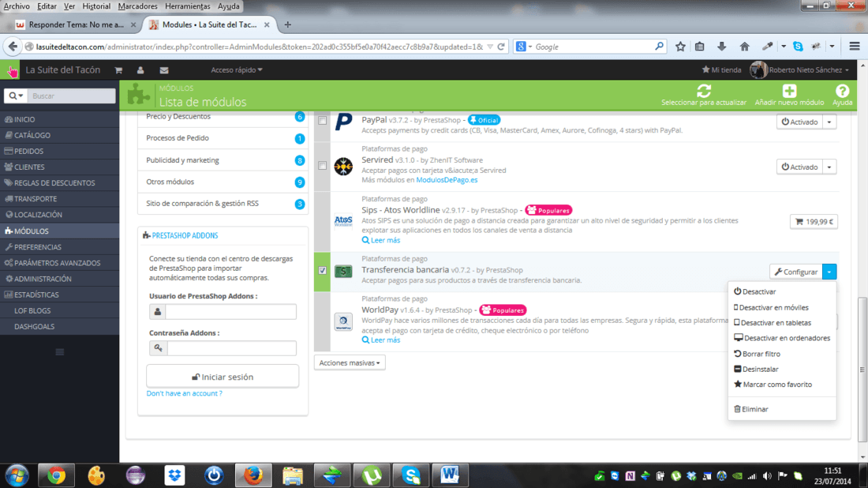Open the ModulosDePago.es link
Image resolution: width=868 pixels, height=488 pixels.
(x=447, y=180)
